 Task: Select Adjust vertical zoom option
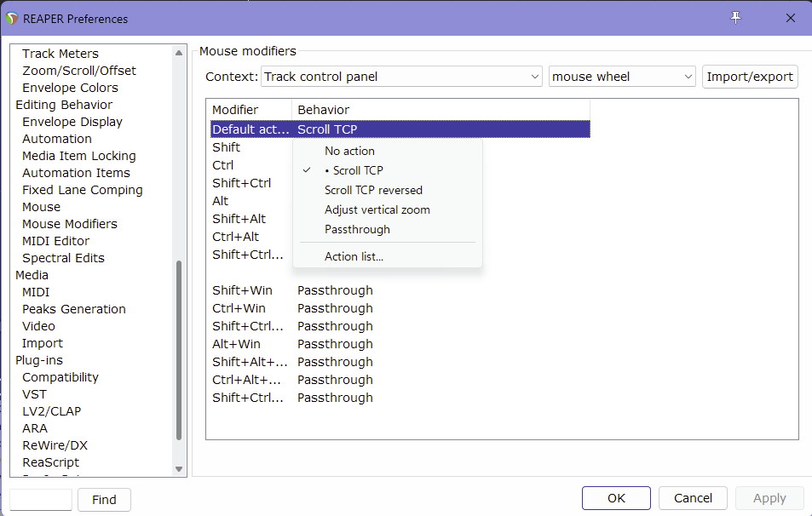tap(377, 209)
